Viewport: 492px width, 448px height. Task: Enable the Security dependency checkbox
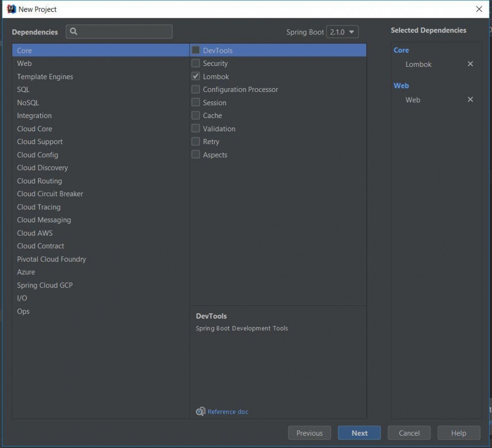(195, 63)
